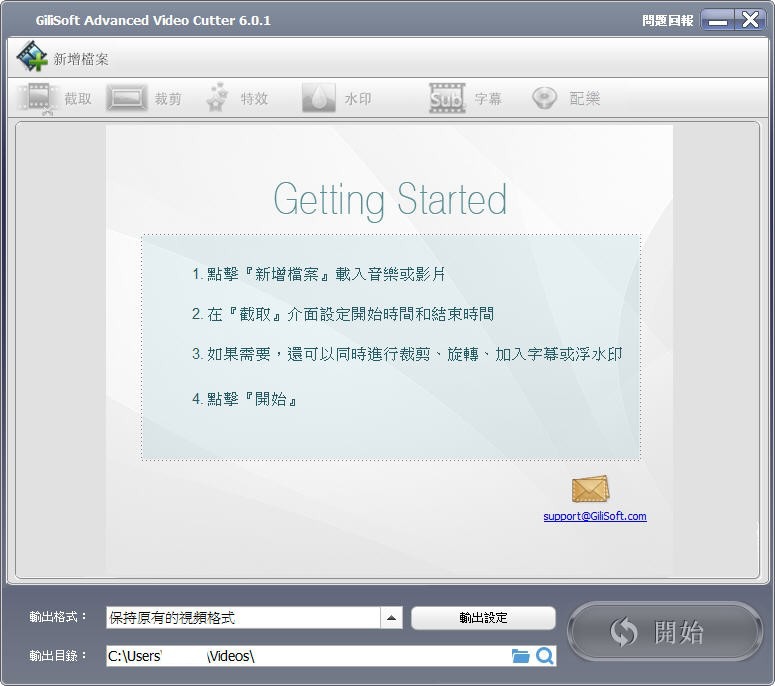This screenshot has width=775, height=686.
Task: Click the 輸出設定 output settings button
Action: pos(483,618)
